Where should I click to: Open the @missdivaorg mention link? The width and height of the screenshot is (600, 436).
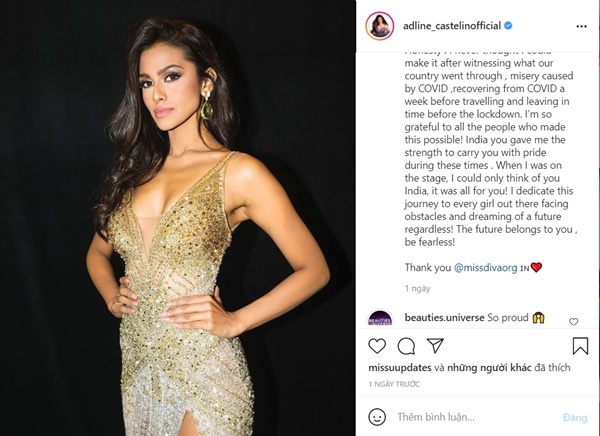pyautogui.click(x=486, y=268)
